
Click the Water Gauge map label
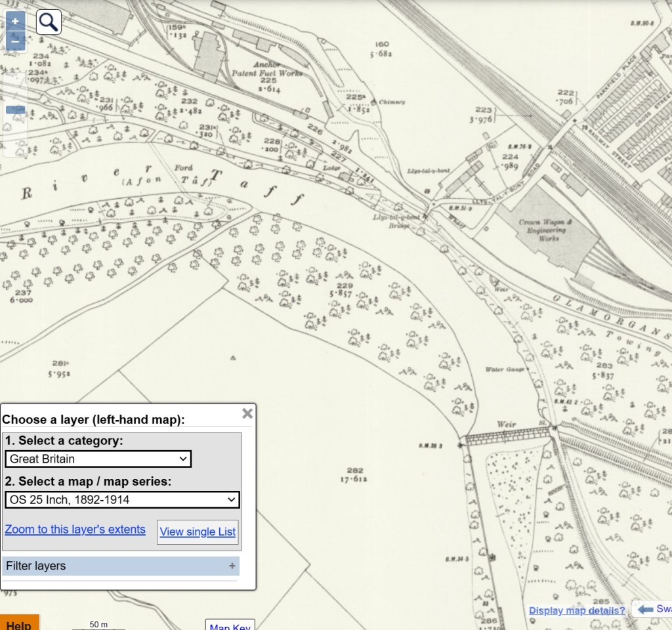(x=505, y=369)
